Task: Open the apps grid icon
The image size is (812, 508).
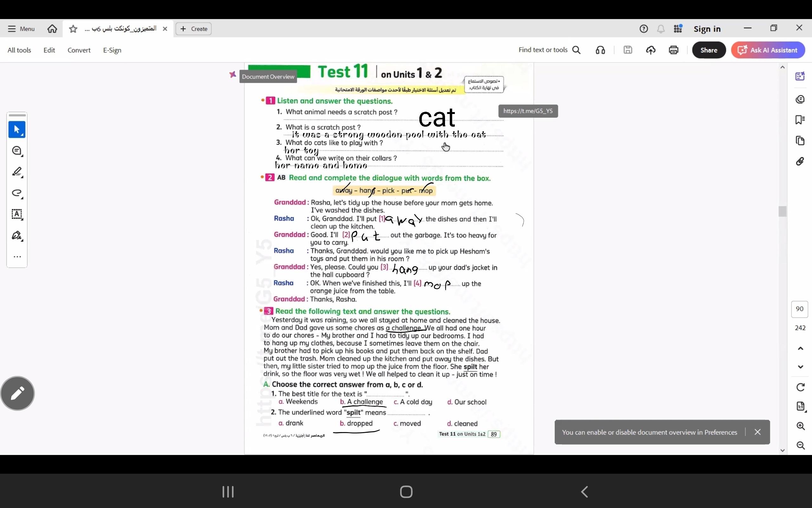Action: tap(678, 29)
